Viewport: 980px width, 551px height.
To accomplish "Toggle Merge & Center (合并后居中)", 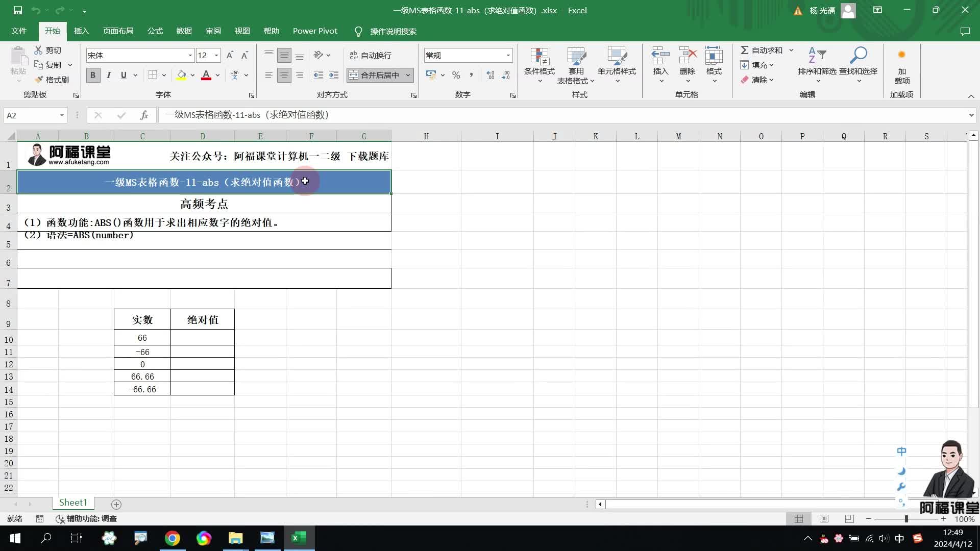I will 375,75.
